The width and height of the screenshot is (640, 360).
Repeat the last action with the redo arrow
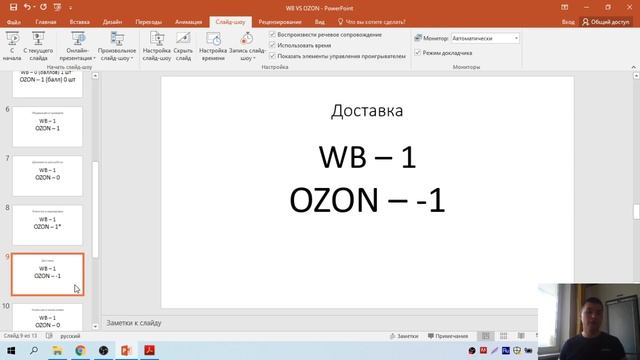point(43,7)
